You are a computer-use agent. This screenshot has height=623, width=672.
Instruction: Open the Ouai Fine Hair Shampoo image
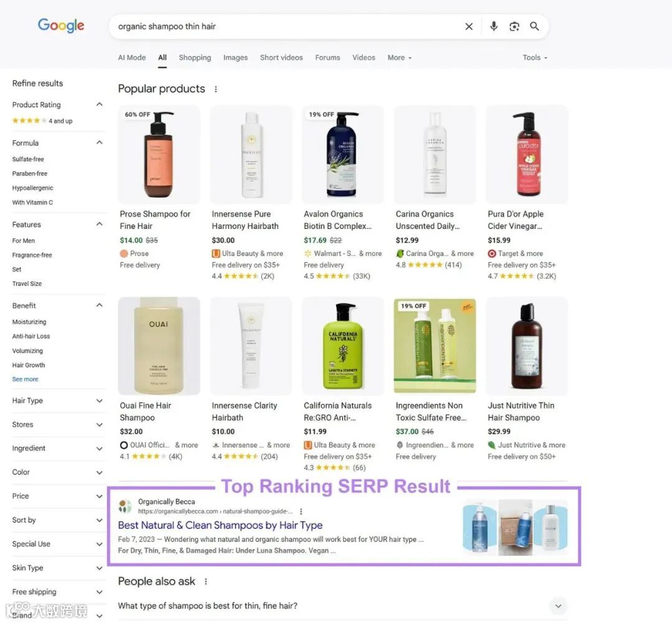tap(159, 346)
